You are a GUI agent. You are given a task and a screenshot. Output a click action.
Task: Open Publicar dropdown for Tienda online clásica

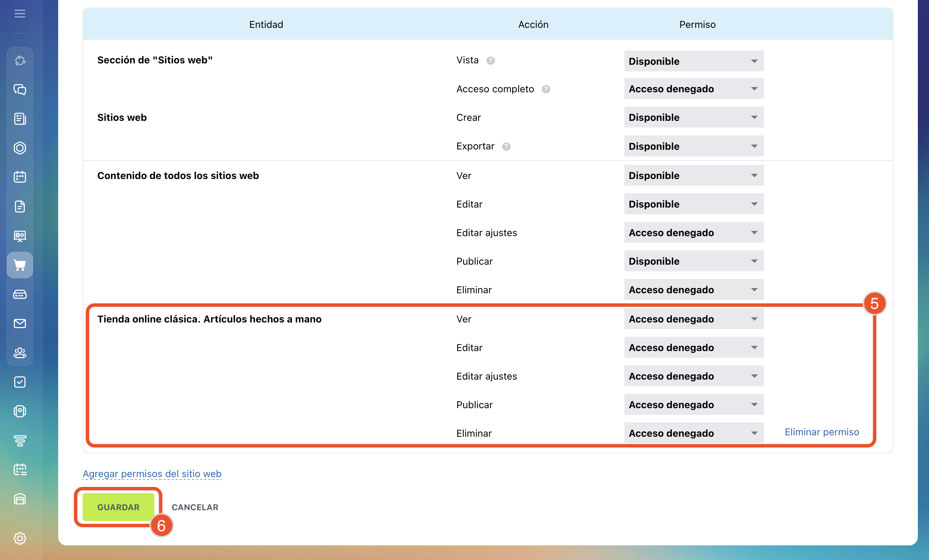pyautogui.click(x=693, y=405)
